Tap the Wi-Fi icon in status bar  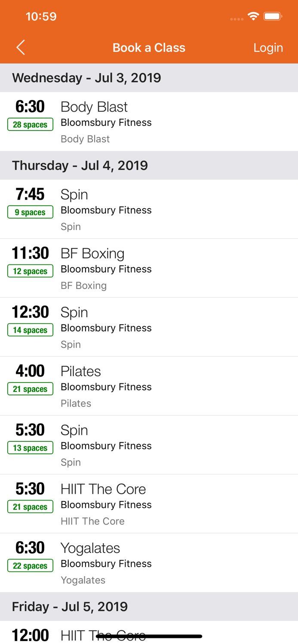click(253, 16)
